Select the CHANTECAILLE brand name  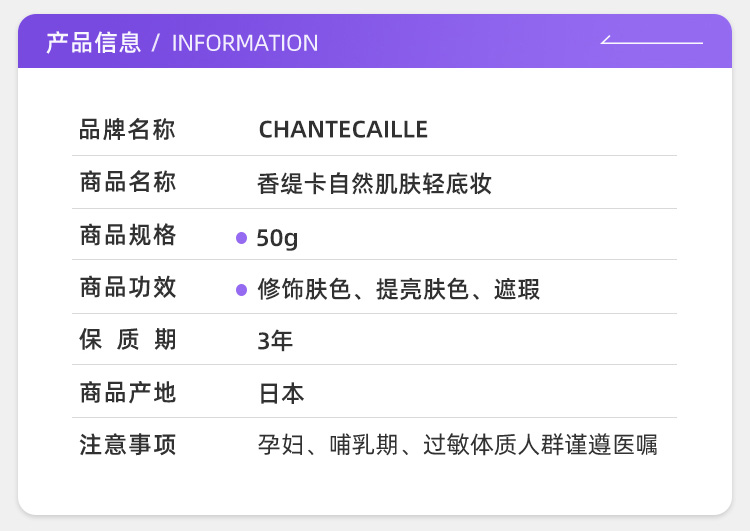pyautogui.click(x=343, y=130)
